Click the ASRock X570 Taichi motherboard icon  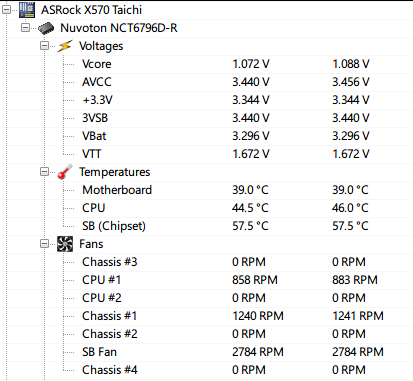pyautogui.click(x=27, y=10)
